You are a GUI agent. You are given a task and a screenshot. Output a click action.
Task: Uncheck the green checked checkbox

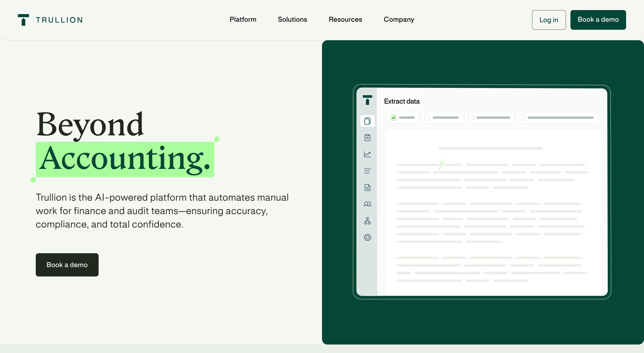point(394,118)
